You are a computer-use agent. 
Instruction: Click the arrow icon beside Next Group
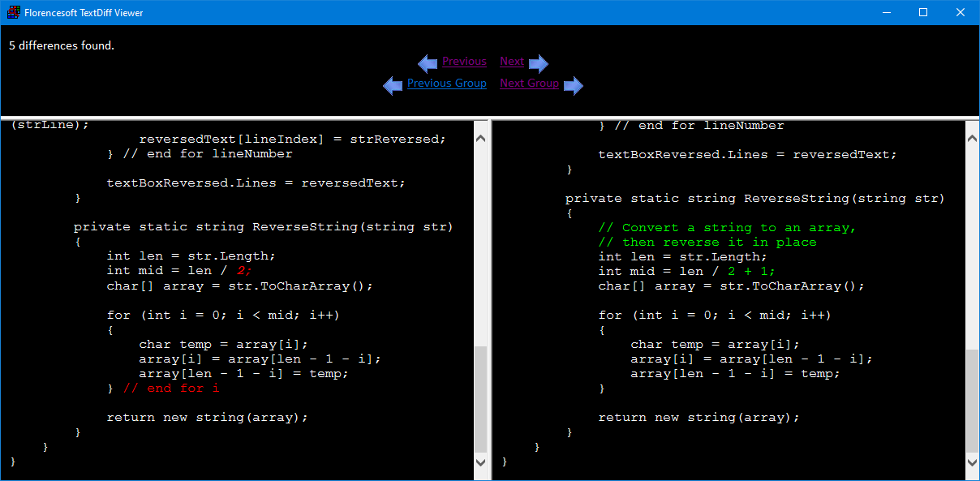574,85
